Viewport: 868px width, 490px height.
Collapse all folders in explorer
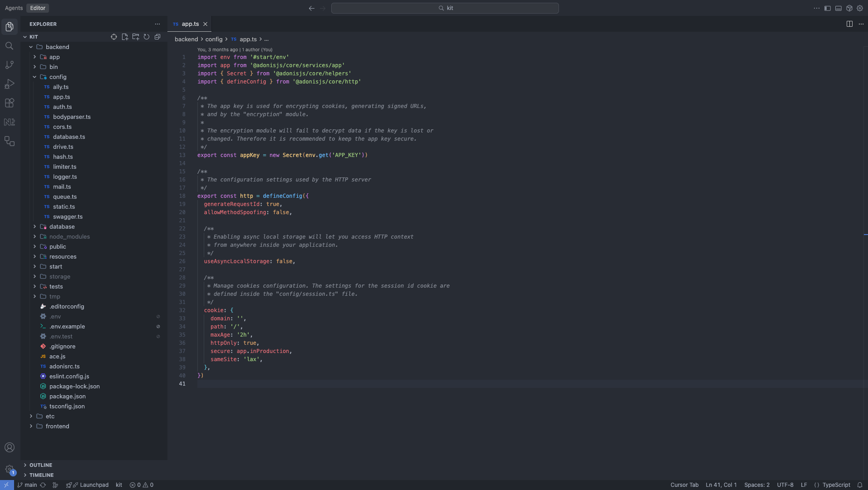157,37
